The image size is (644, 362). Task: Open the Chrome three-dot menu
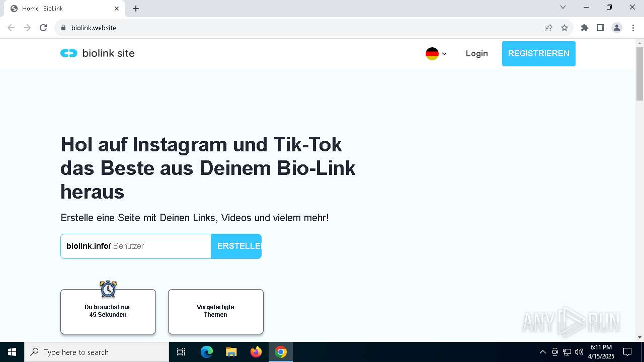coord(633,28)
